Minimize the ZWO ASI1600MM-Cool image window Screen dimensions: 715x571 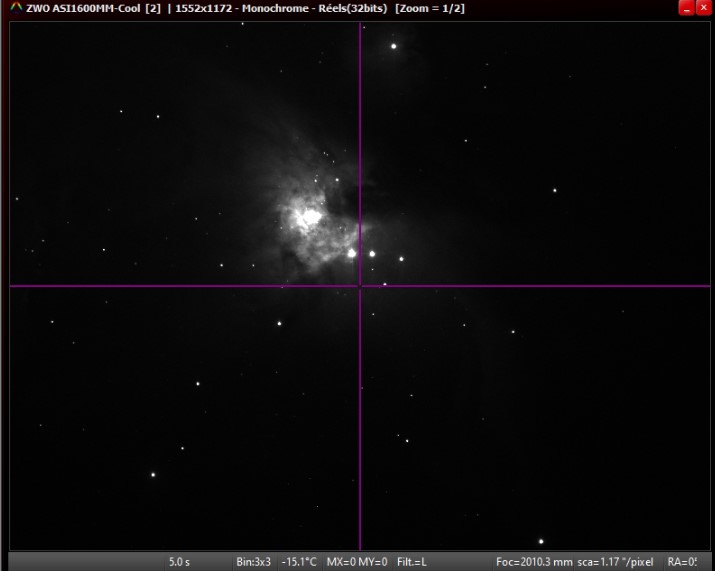[687, 8]
